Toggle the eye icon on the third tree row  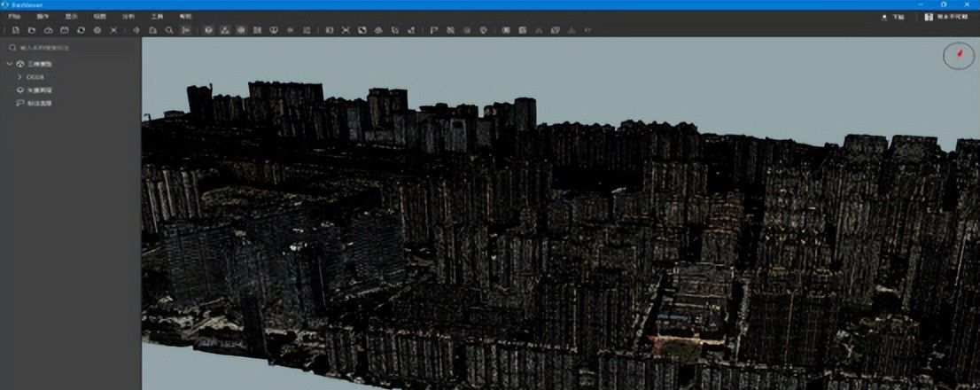tap(20, 90)
